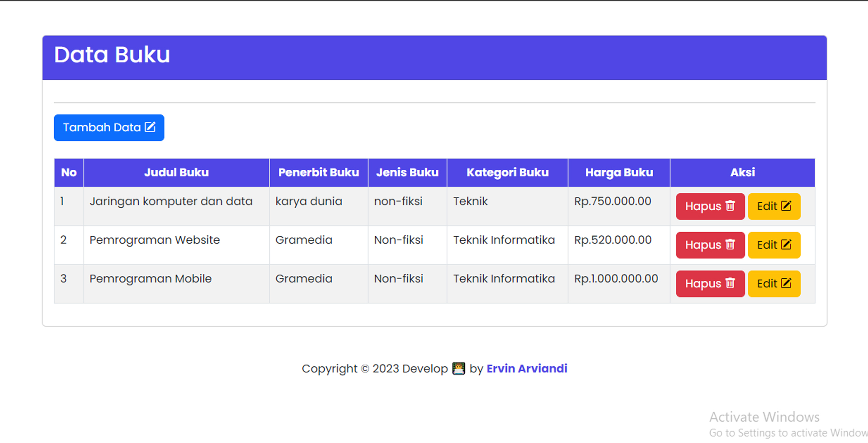
Task: Click the Harga Buku column header
Action: [619, 173]
